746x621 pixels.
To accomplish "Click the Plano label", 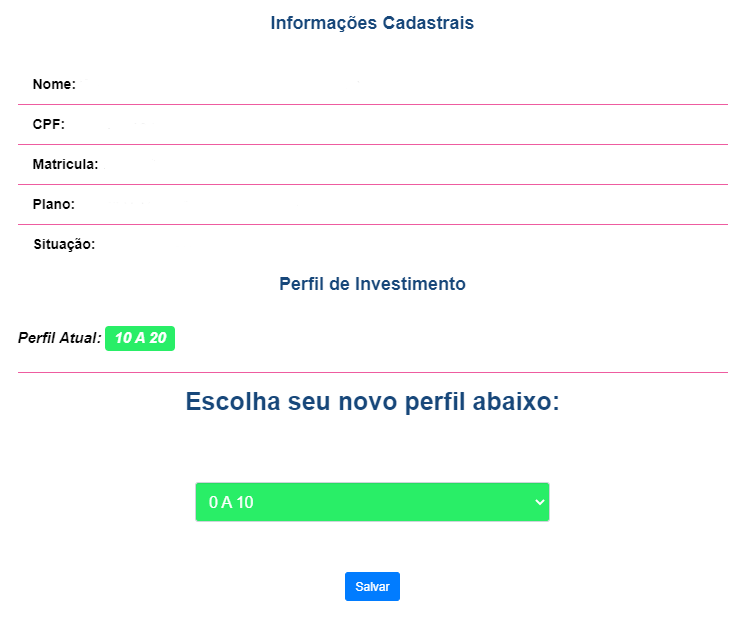I will pos(54,204).
